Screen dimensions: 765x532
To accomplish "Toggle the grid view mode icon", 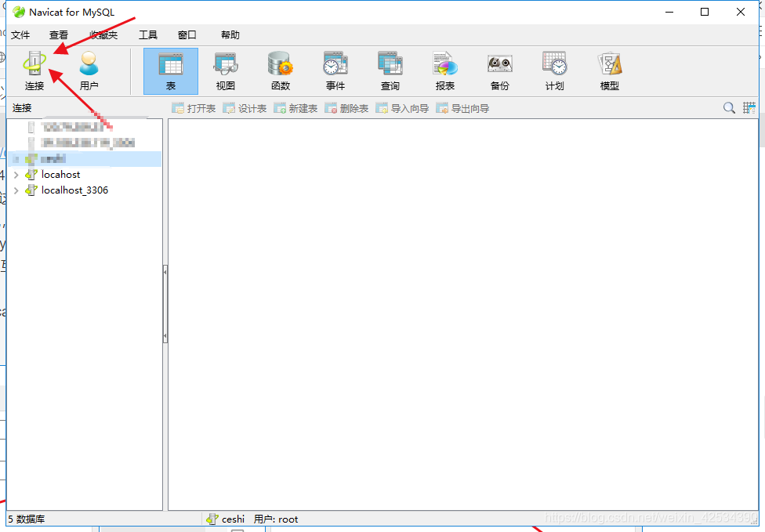I will pyautogui.click(x=749, y=108).
